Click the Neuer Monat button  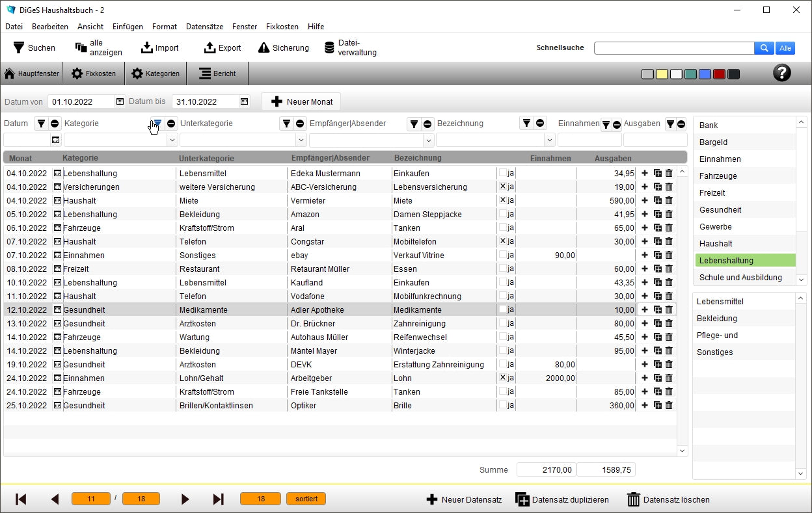pyautogui.click(x=301, y=101)
